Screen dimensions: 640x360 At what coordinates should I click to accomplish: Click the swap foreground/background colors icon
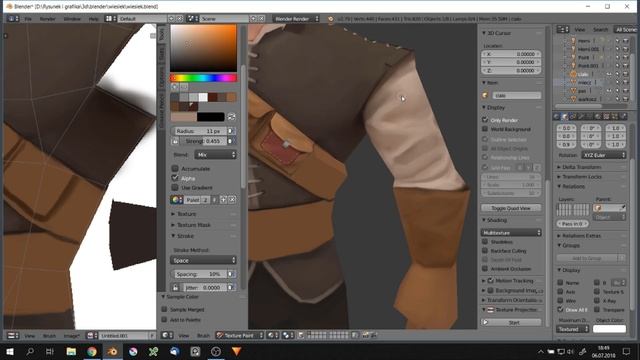click(x=231, y=117)
